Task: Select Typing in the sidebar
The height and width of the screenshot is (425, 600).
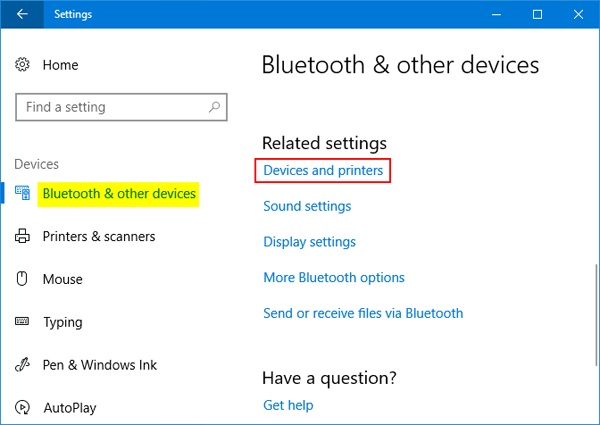Action: pyautogui.click(x=63, y=322)
